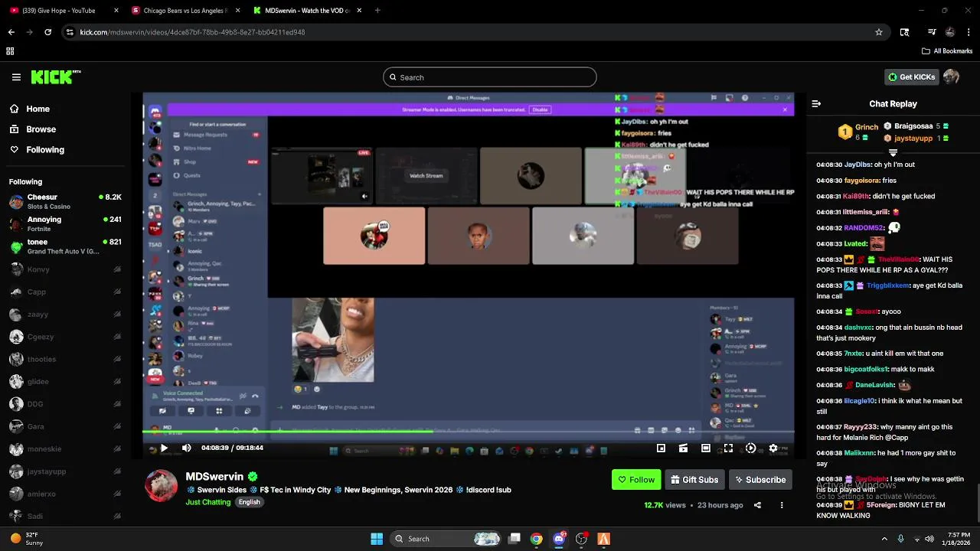The image size is (980, 551).
Task: Open the Kick user profile avatar menu
Action: click(x=951, y=77)
